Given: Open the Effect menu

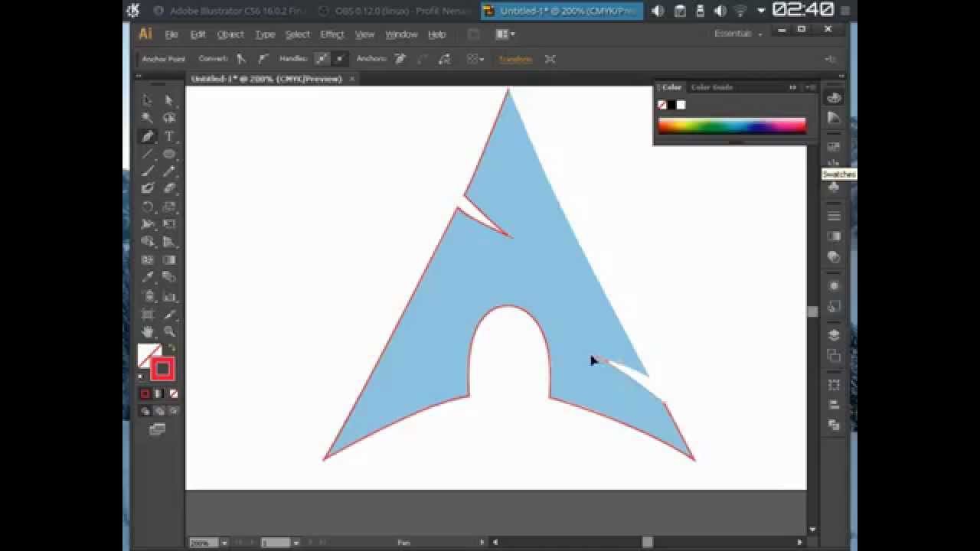Looking at the screenshot, I should [x=332, y=34].
